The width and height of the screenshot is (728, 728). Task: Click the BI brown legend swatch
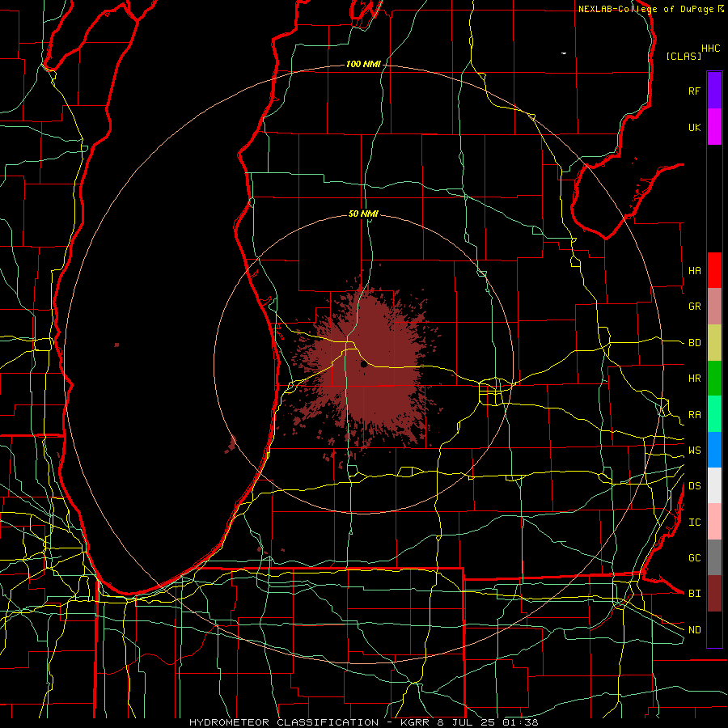(714, 594)
